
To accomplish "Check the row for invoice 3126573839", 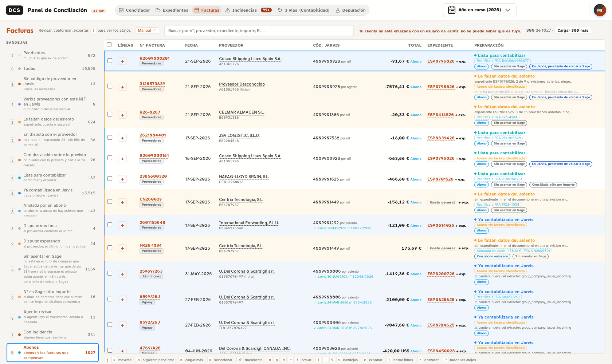I will pos(110,86).
